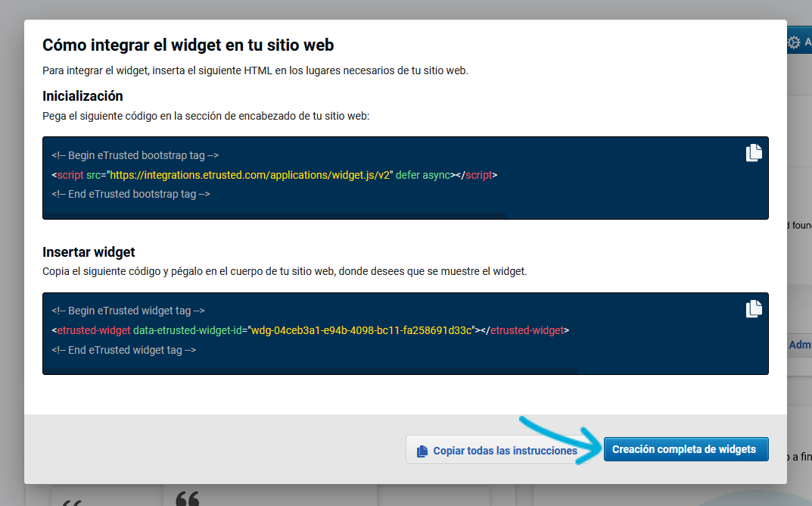The image size is (812, 506).
Task: Click the Begin eTrusted bootstrap tag comment
Action: click(135, 155)
